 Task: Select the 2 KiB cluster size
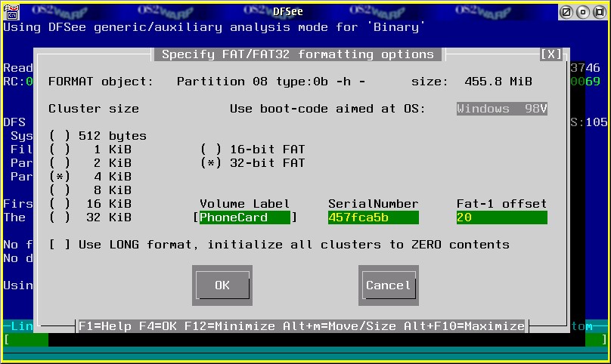click(x=91, y=163)
